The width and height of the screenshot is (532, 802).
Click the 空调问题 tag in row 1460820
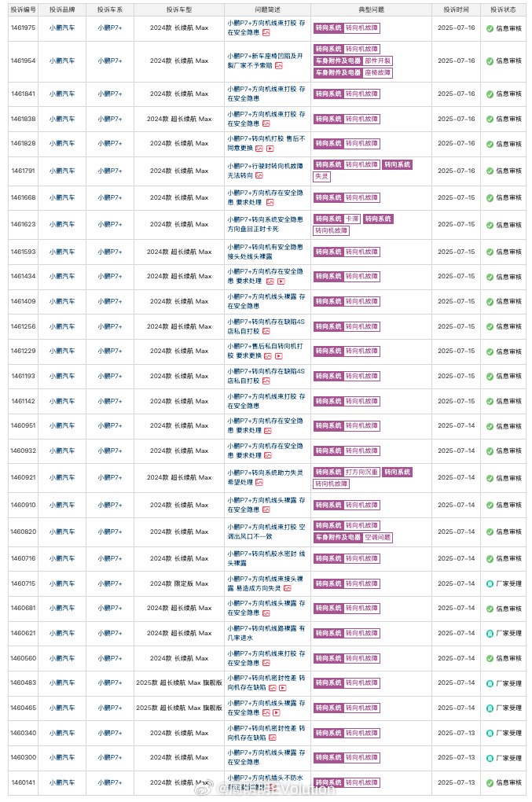pyautogui.click(x=378, y=538)
